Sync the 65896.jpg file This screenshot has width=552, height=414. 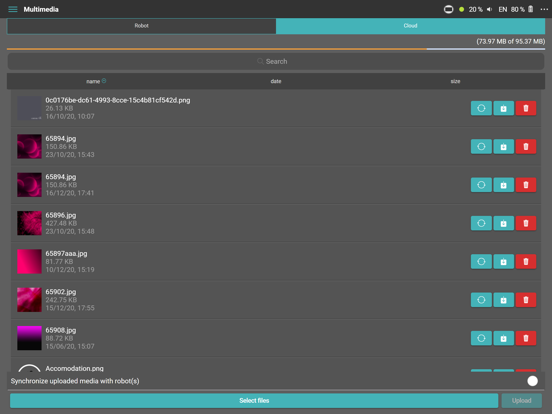481,223
